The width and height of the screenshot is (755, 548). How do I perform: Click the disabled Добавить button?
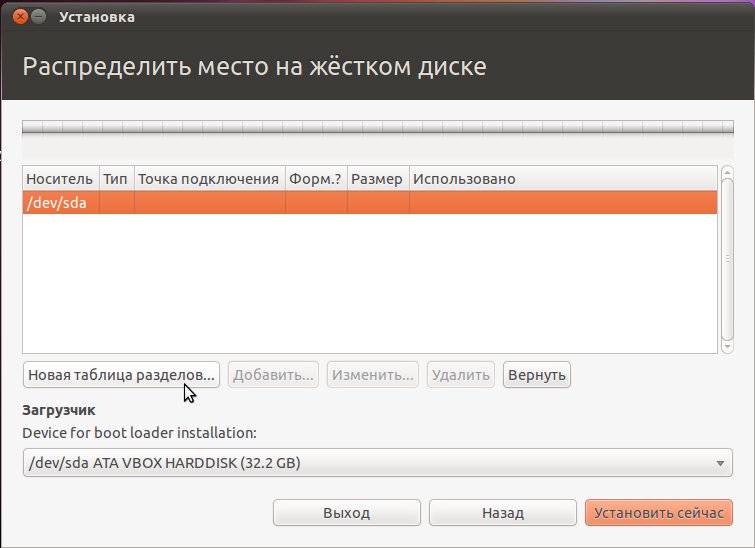point(273,375)
